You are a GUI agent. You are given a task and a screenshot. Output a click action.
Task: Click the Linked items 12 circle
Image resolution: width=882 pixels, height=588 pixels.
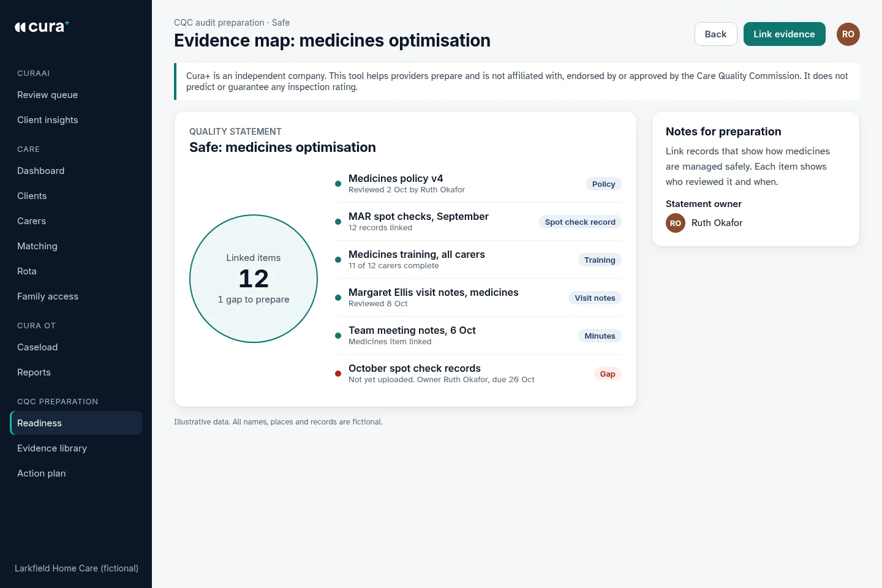(254, 279)
